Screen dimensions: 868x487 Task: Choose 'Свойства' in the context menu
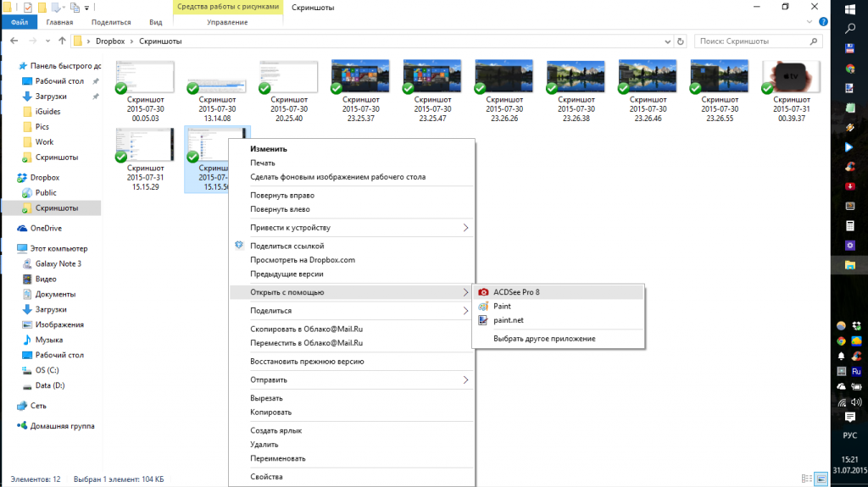point(266,477)
